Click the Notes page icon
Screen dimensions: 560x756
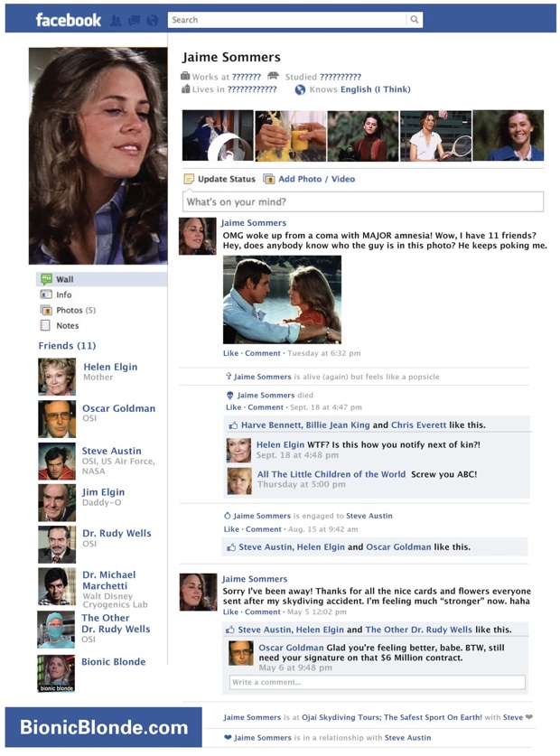(45, 325)
